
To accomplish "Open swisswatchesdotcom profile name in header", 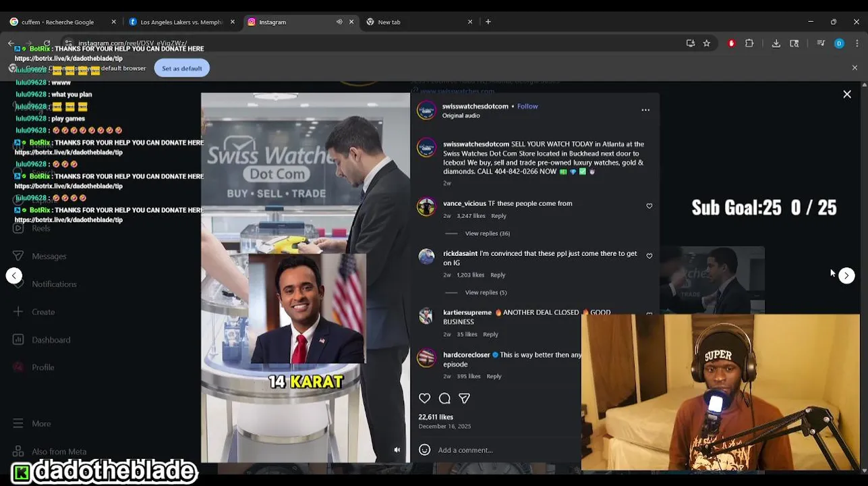I will [475, 106].
